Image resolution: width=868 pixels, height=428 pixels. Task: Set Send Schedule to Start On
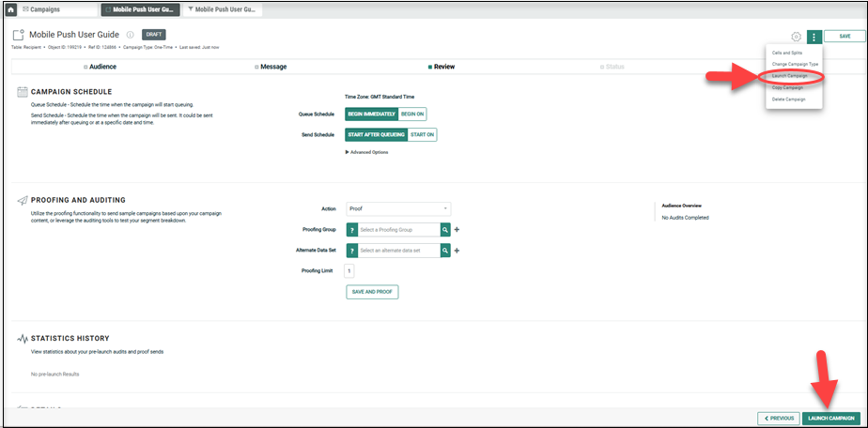[423, 134]
